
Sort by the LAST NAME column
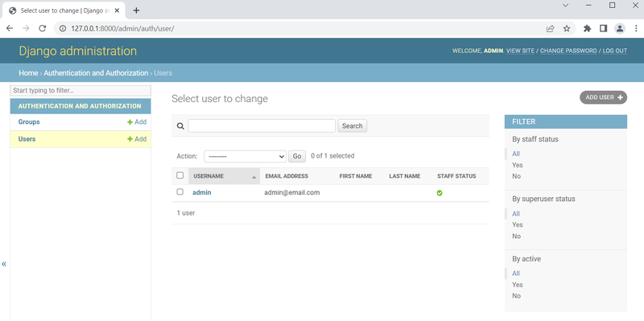point(405,176)
